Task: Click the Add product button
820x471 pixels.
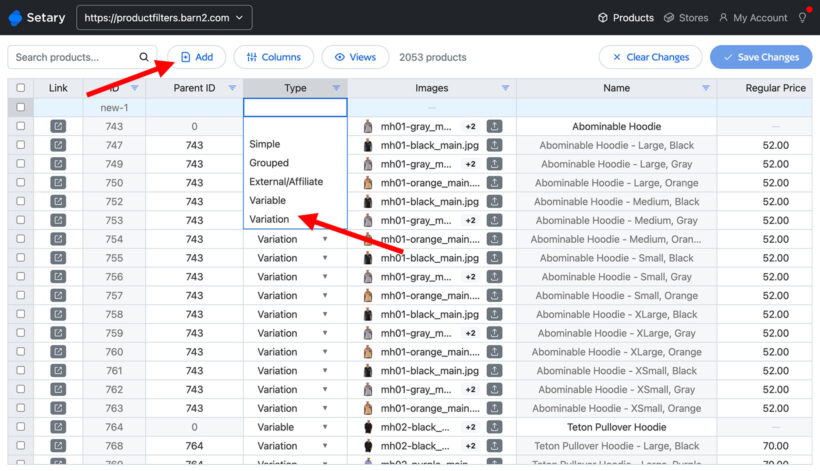Action: [x=197, y=57]
